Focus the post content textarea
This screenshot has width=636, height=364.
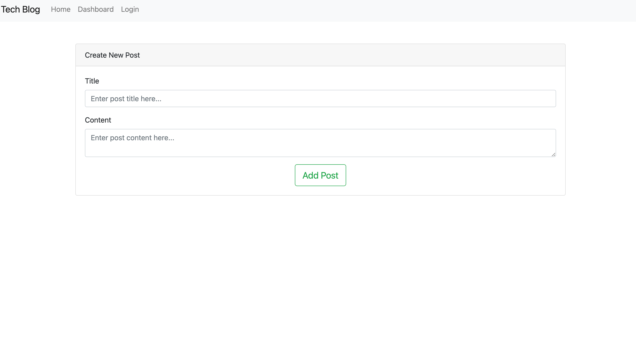pos(320,143)
